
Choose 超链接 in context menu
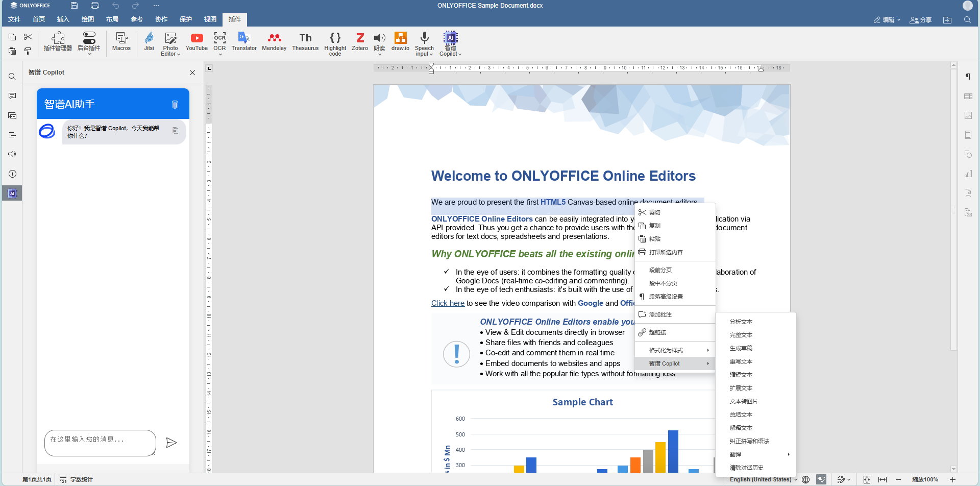click(x=675, y=332)
